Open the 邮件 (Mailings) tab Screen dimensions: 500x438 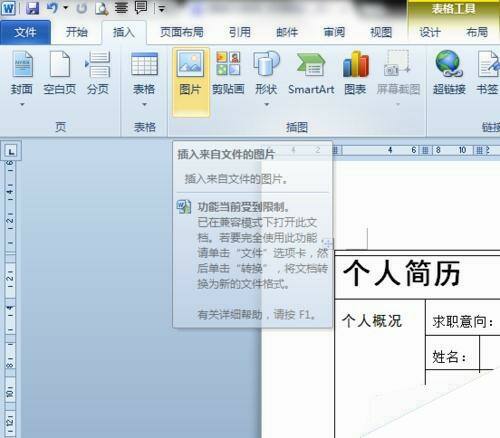pos(287,32)
